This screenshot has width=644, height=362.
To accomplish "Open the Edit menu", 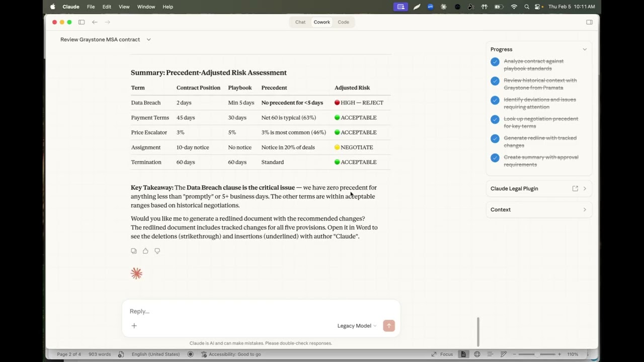I will click(107, 7).
